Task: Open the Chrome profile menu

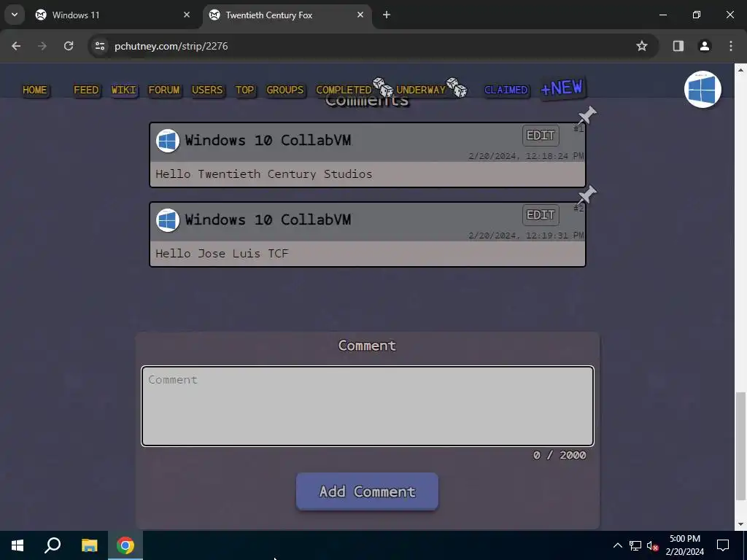Action: (x=705, y=46)
